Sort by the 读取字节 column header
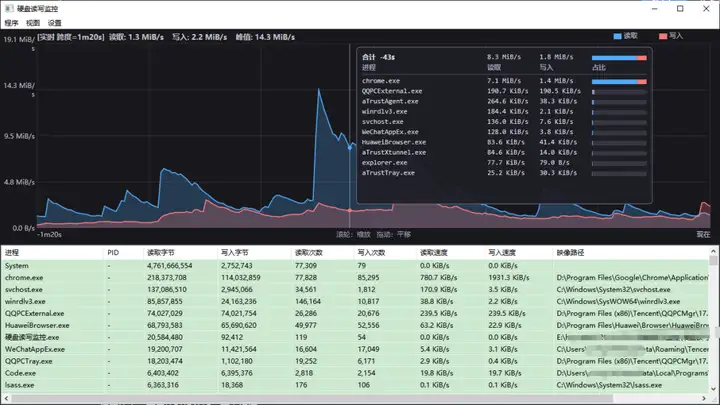Screen dimensions: 720x405 pyautogui.click(x=180, y=253)
